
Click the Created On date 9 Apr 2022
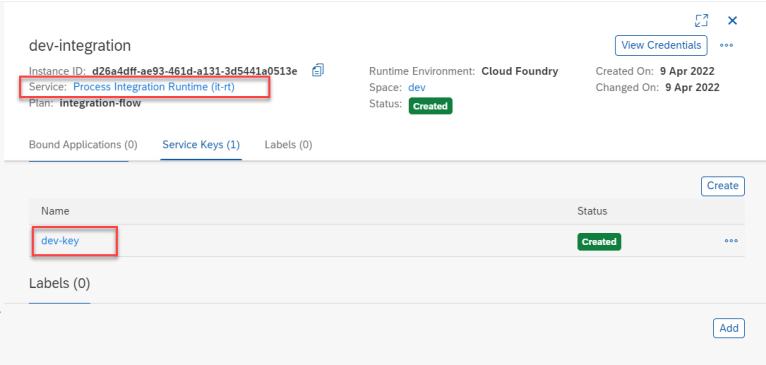(x=687, y=71)
